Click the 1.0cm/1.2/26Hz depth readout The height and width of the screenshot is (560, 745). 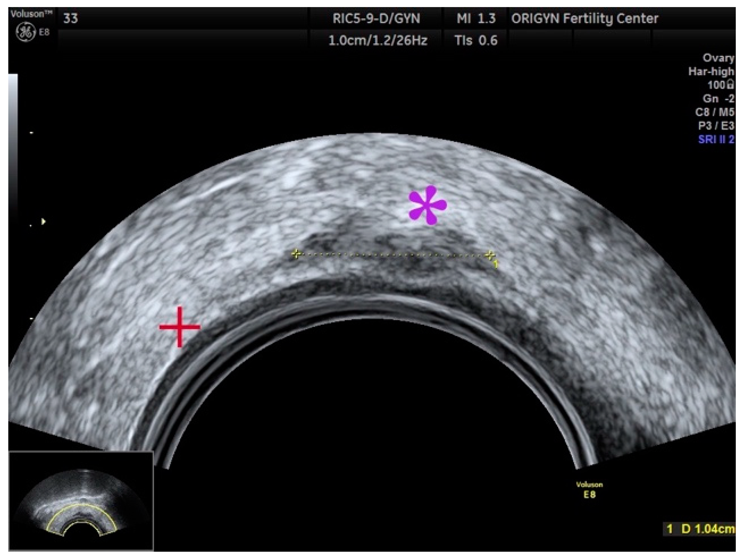377,40
